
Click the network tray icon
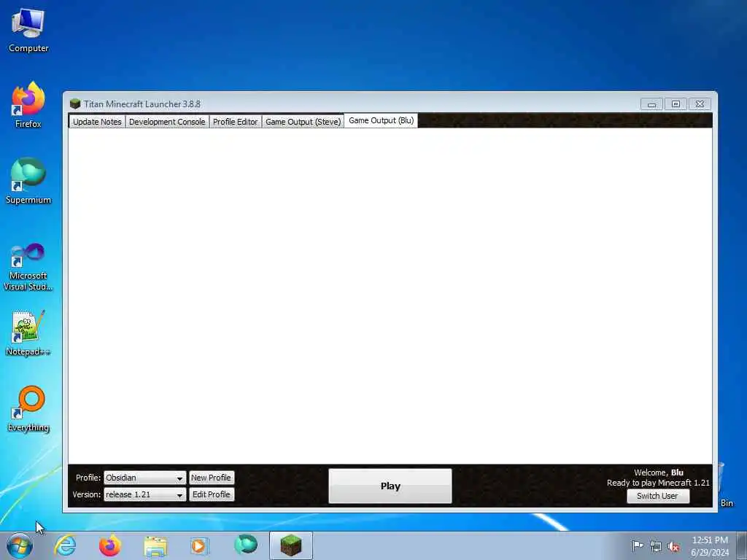656,547
